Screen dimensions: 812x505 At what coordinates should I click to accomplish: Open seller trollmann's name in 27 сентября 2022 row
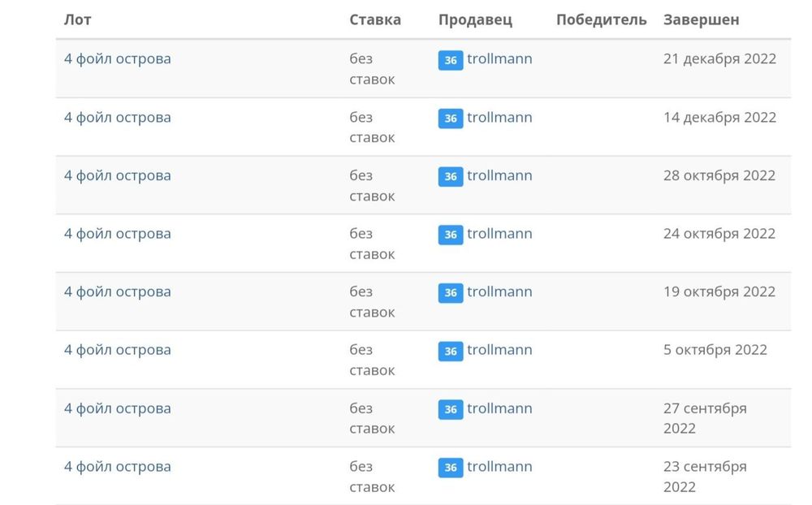499,408
